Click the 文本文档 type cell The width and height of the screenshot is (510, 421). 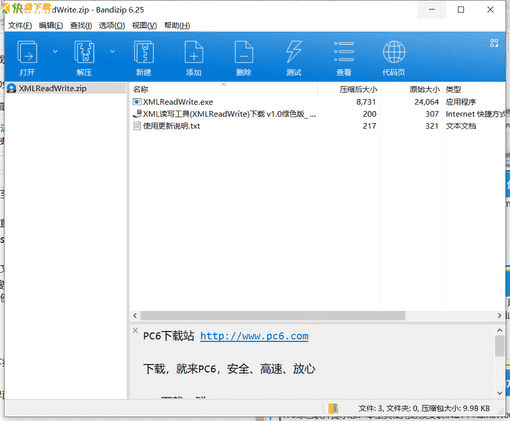click(x=461, y=126)
